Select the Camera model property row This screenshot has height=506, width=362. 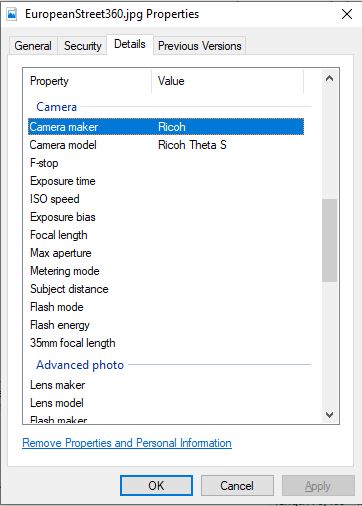click(166, 145)
